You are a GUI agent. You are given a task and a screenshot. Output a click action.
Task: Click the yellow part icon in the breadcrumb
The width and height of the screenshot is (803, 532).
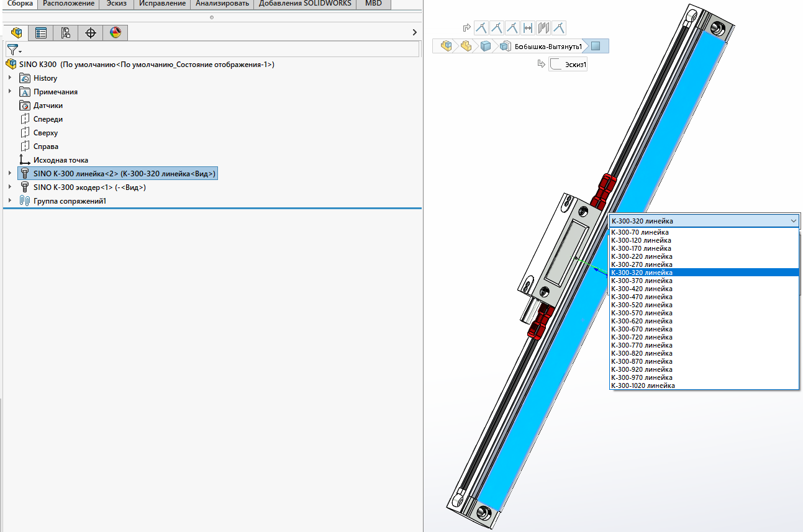466,46
